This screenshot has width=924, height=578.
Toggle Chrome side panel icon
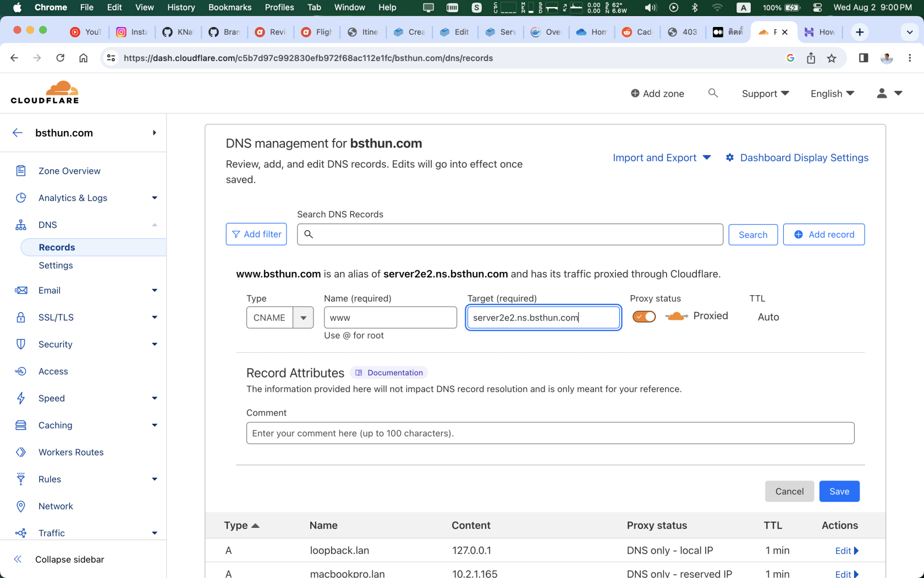(x=864, y=58)
